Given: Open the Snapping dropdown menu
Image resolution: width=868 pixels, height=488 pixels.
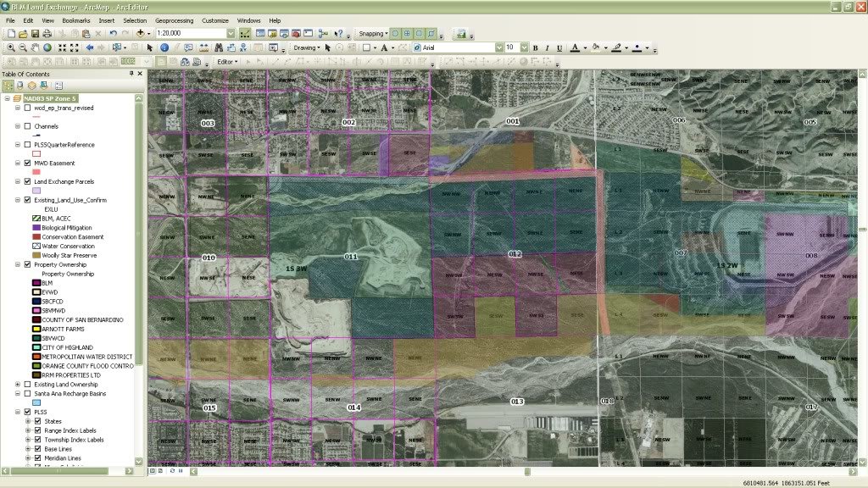Looking at the screenshot, I should click(373, 34).
